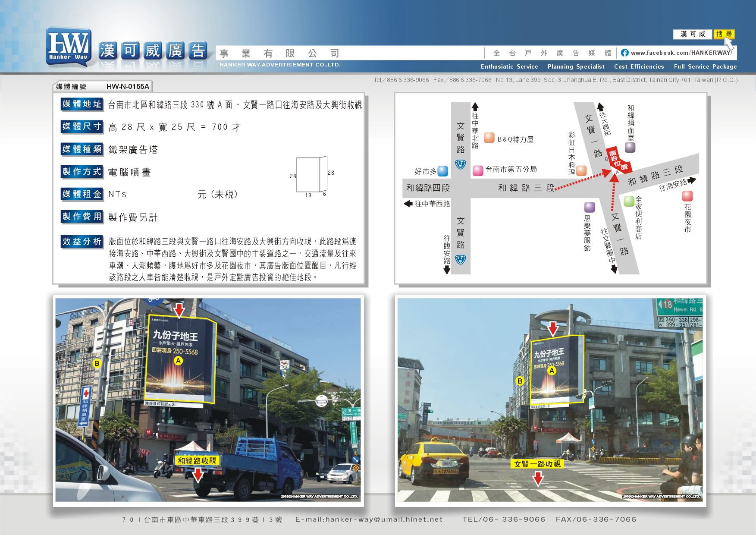Click the 製作方式 label
Viewport: 756px width, 535px height.
click(x=82, y=172)
